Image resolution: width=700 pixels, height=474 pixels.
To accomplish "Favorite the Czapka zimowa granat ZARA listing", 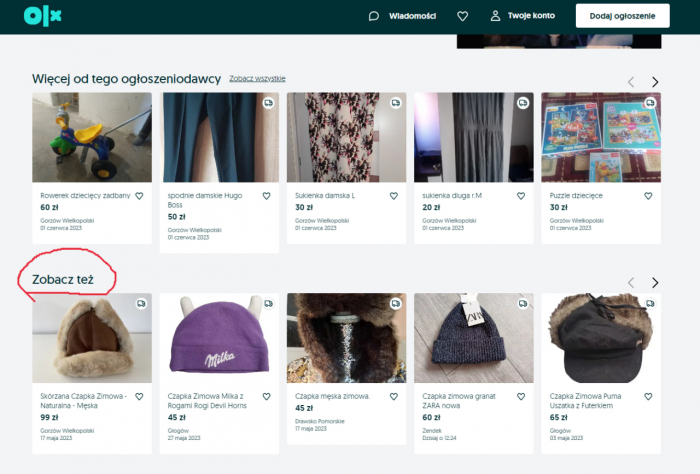I will pyautogui.click(x=521, y=397).
